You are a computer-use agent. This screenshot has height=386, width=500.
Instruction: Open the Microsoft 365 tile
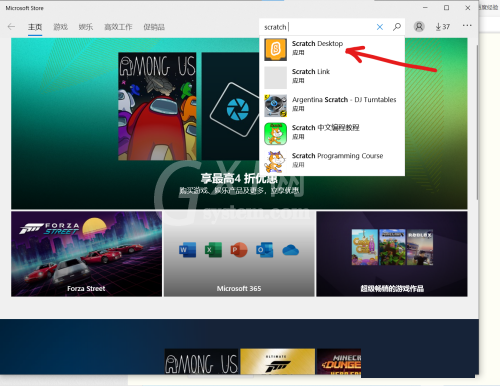pos(239,254)
